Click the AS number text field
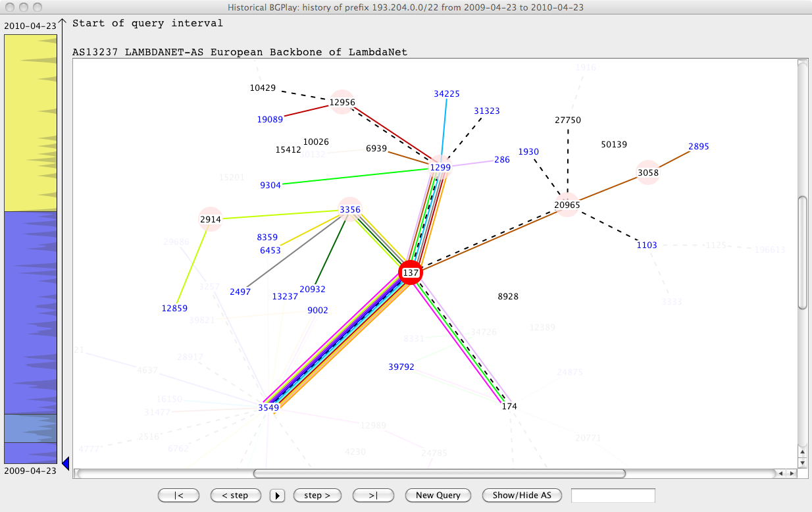 pos(613,495)
